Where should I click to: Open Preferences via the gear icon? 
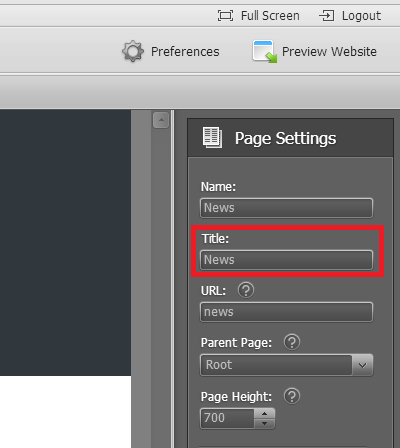pos(133,51)
